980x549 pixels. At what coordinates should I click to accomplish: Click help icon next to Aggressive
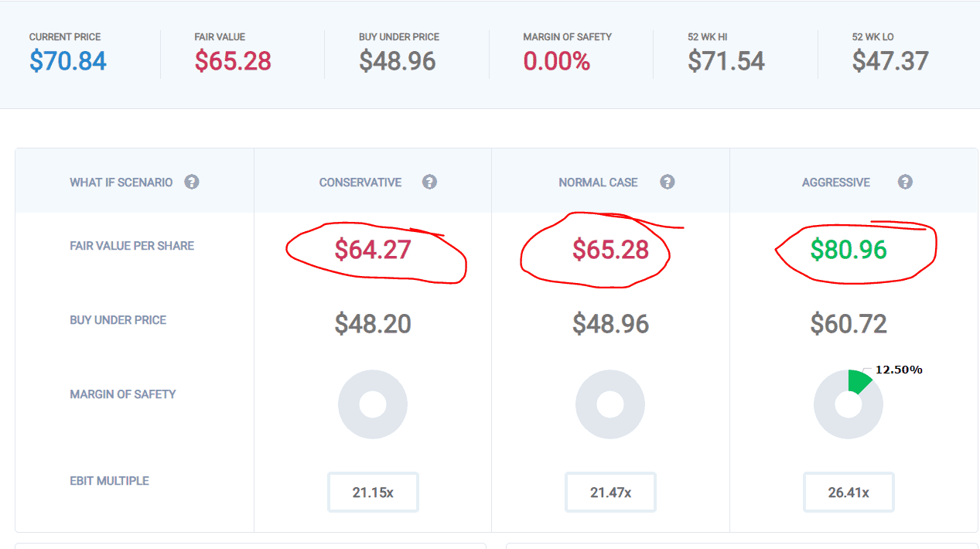pyautogui.click(x=905, y=182)
